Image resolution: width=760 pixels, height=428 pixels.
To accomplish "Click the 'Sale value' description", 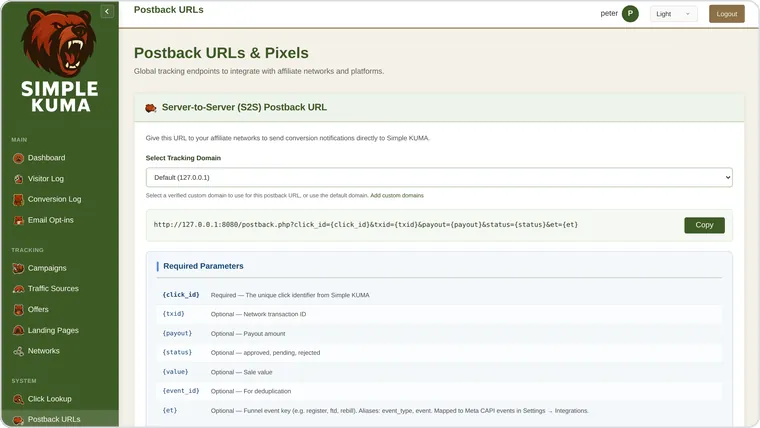I will tap(258, 372).
